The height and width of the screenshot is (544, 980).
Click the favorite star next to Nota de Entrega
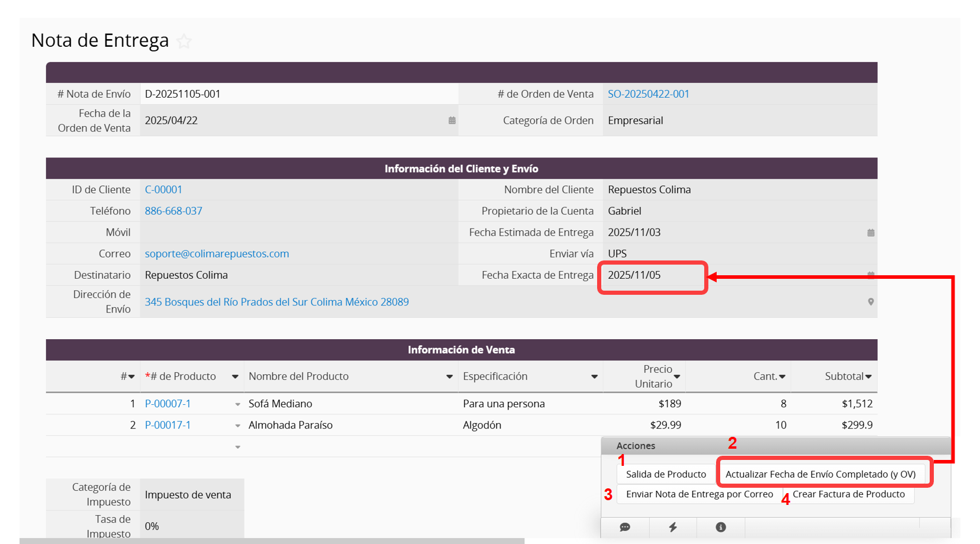pyautogui.click(x=184, y=41)
